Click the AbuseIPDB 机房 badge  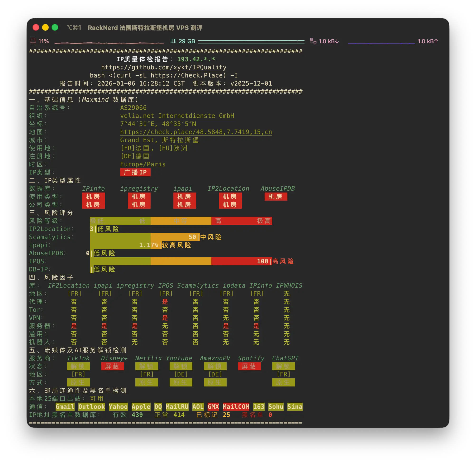276,197
